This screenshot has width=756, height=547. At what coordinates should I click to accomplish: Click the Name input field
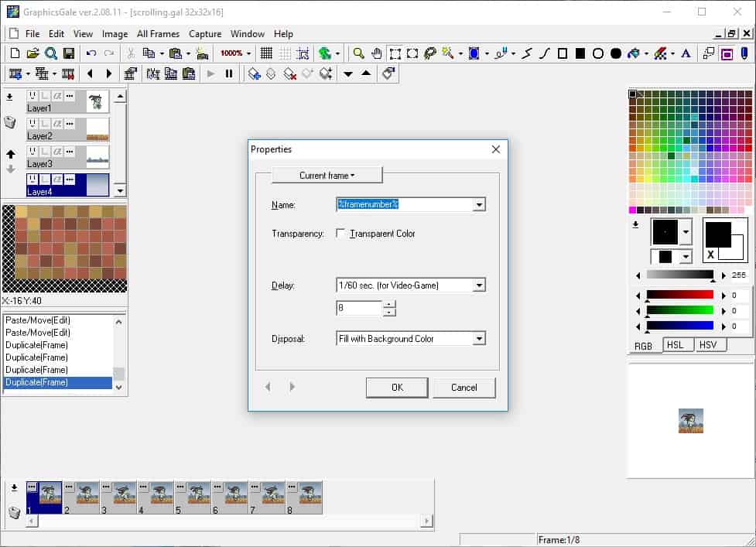click(x=405, y=205)
